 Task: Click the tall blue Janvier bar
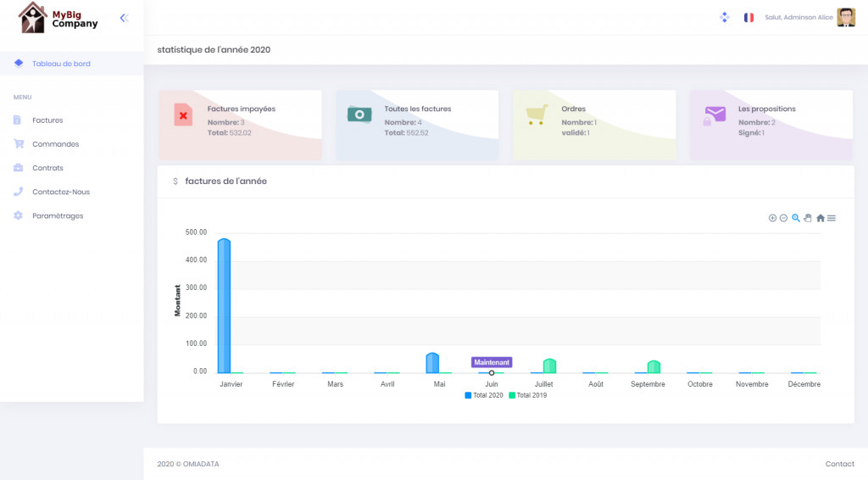pos(224,305)
